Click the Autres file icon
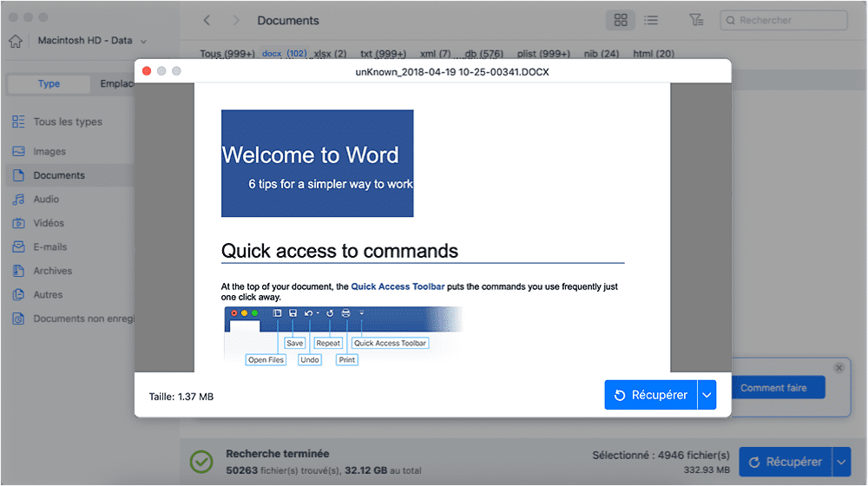The width and height of the screenshot is (868, 486). [x=18, y=294]
